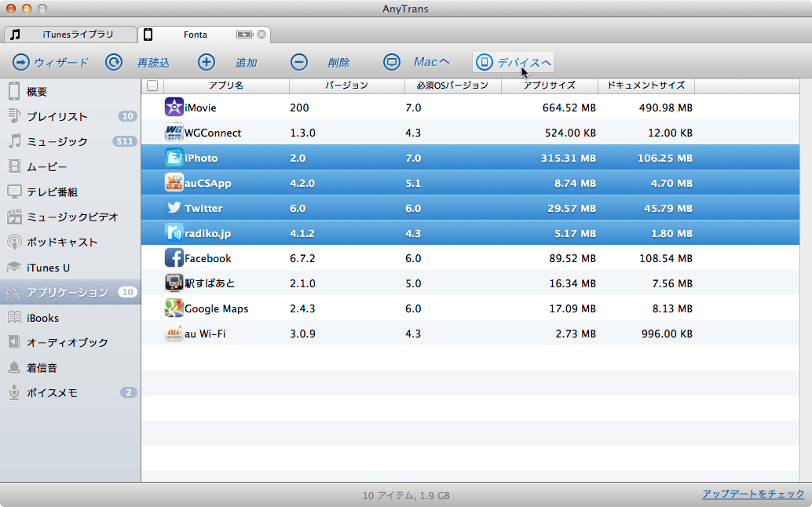Switch to the Fonta device tab

pos(204,35)
